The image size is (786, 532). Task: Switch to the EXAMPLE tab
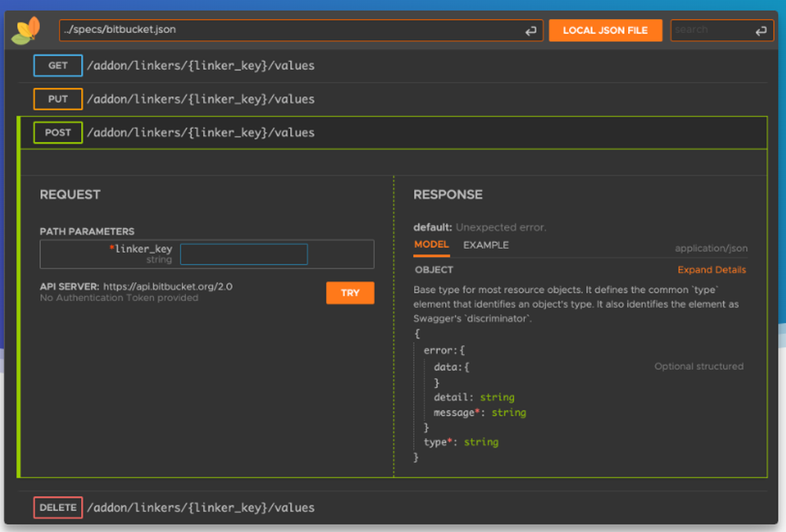point(486,245)
